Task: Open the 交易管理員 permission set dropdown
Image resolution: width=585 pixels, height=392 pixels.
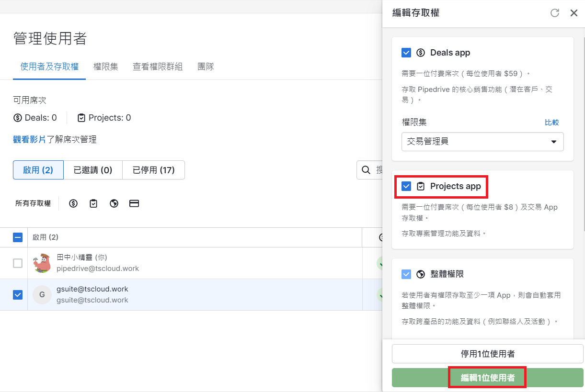Action: [482, 142]
